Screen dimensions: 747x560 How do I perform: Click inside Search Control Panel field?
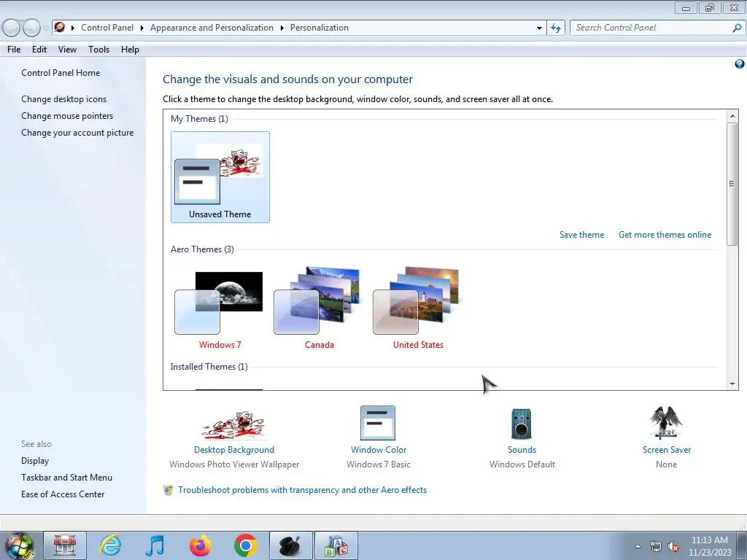(651, 28)
